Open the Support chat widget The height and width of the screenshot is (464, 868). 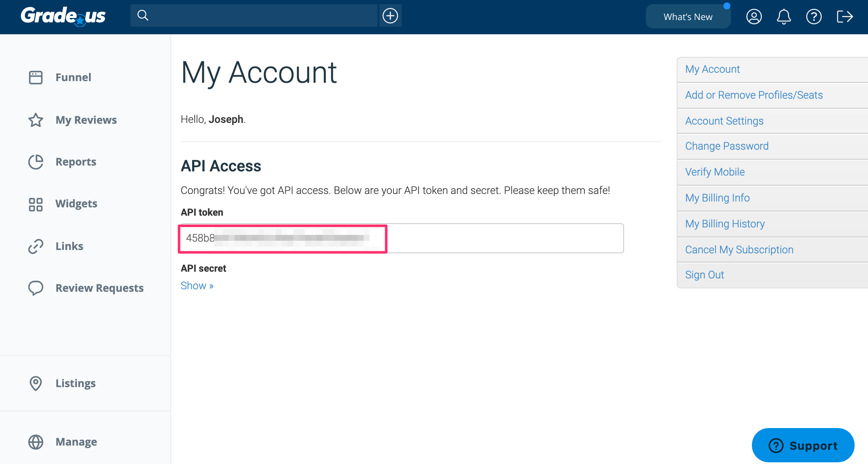802,445
